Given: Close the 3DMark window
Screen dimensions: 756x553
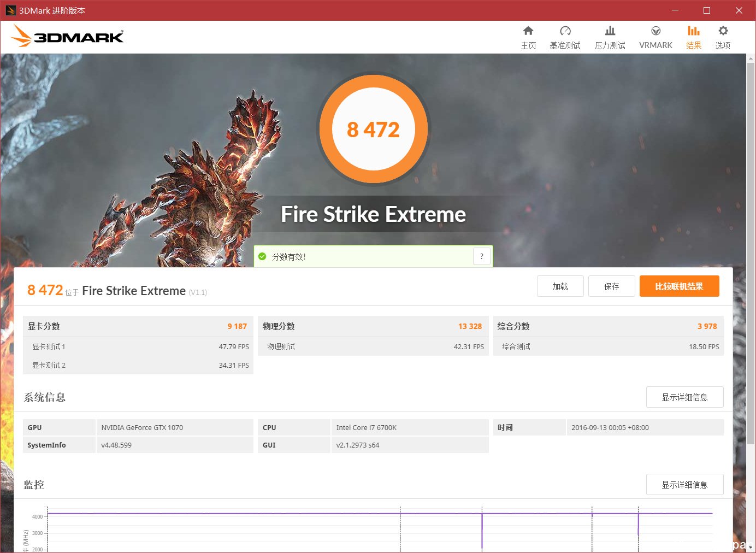Looking at the screenshot, I should point(739,10).
